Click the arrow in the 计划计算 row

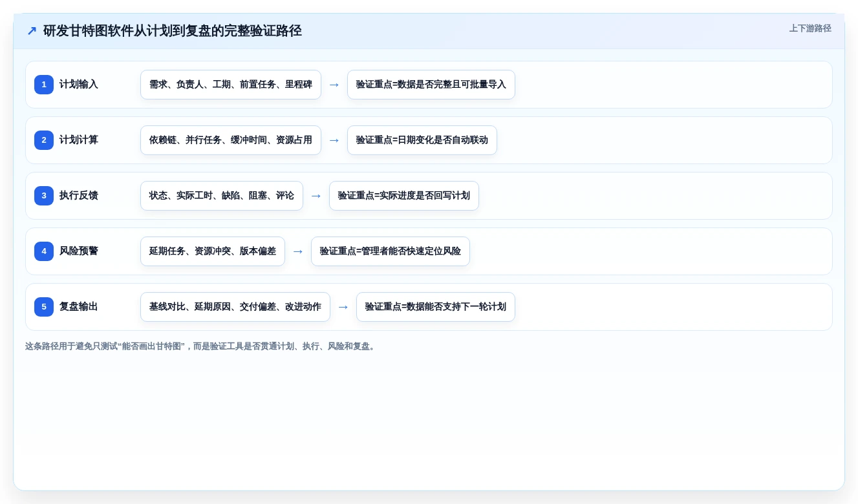point(334,140)
